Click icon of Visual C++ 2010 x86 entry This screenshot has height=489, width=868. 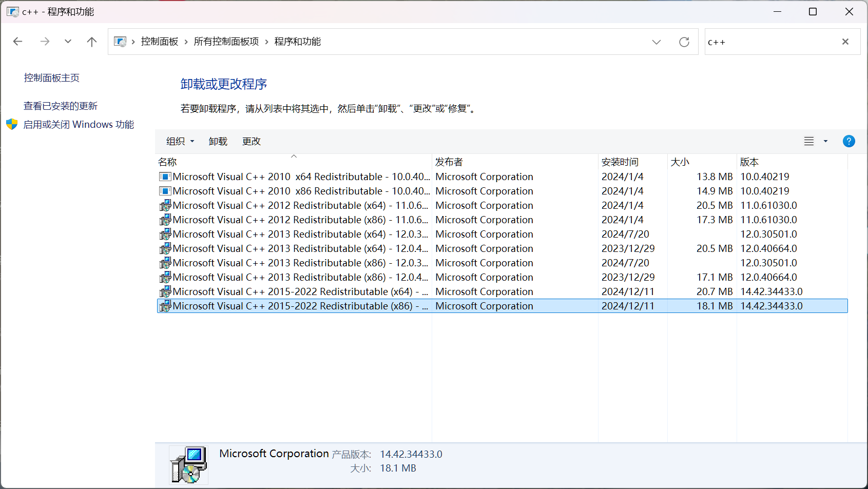tap(165, 191)
